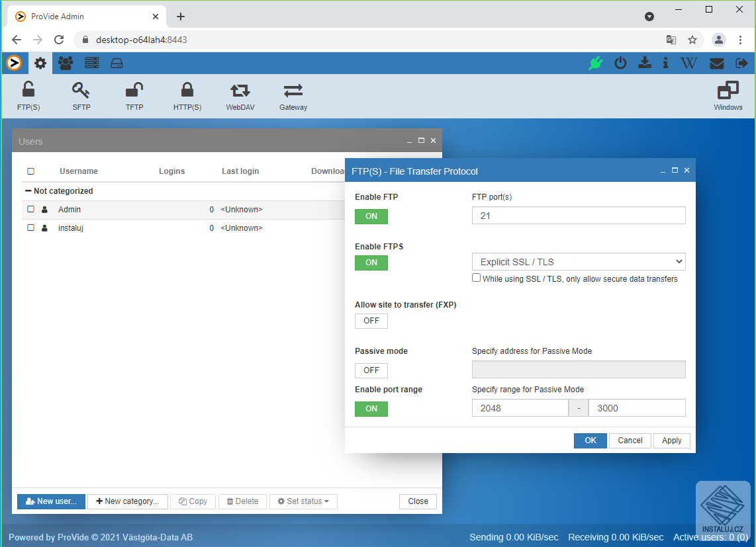Click the green plug connection icon
This screenshot has height=547, width=756.
(595, 63)
